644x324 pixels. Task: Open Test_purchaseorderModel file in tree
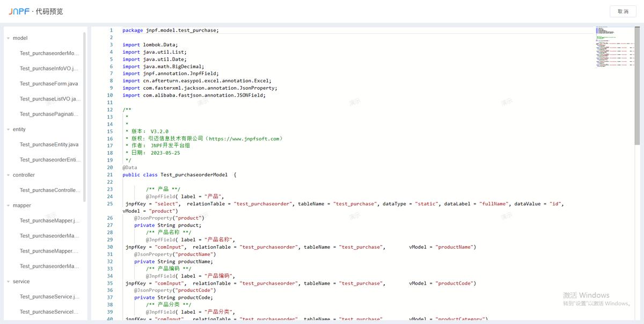[49, 53]
